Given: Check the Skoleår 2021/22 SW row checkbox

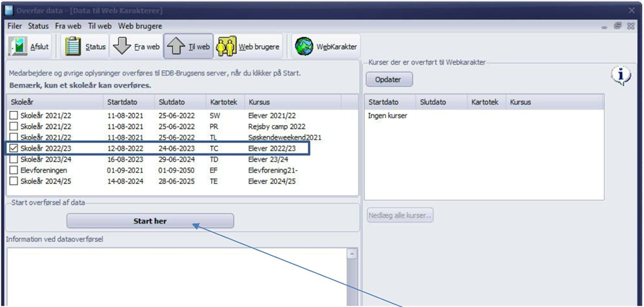Looking at the screenshot, I should [x=14, y=116].
